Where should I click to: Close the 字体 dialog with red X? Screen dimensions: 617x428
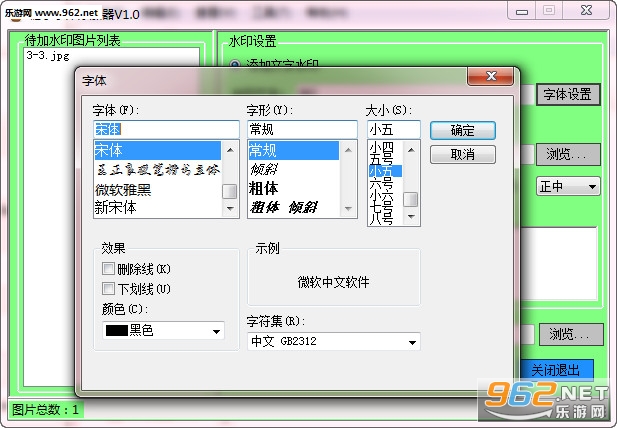click(490, 76)
